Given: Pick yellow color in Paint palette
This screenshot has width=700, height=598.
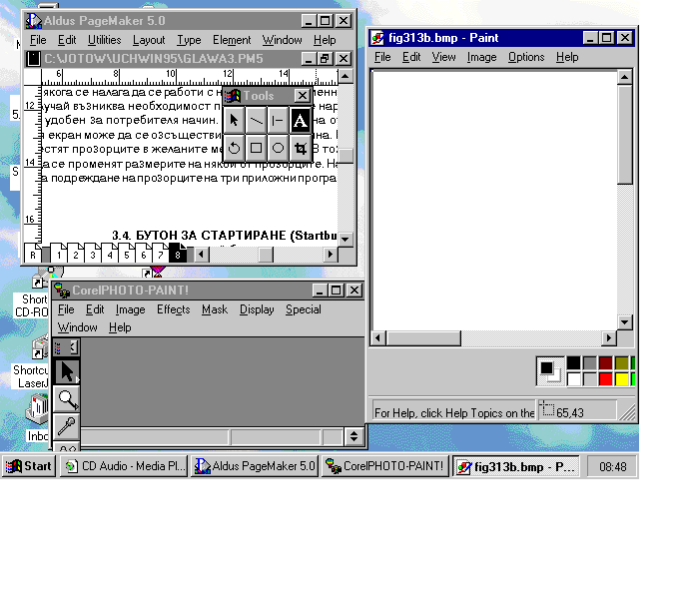Looking at the screenshot, I should [x=622, y=379].
